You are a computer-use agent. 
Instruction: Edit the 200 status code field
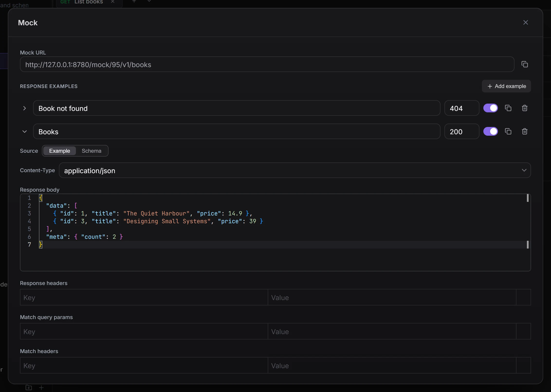[x=462, y=132]
